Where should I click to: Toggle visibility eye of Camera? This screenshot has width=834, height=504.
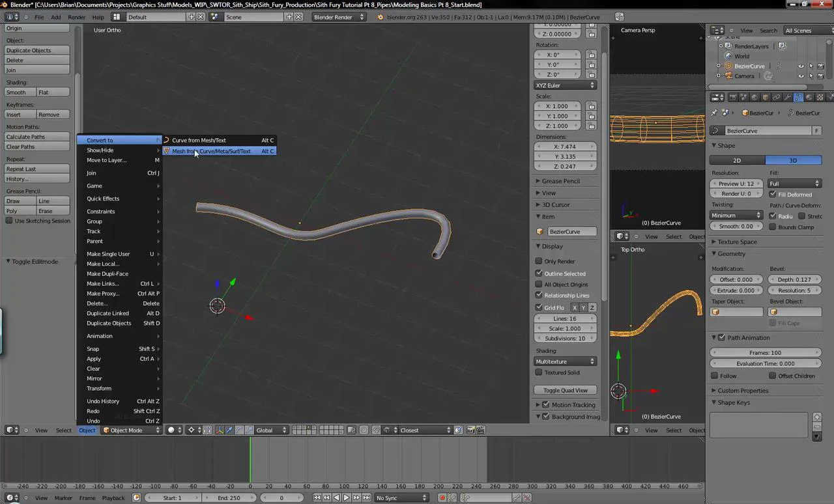801,76
